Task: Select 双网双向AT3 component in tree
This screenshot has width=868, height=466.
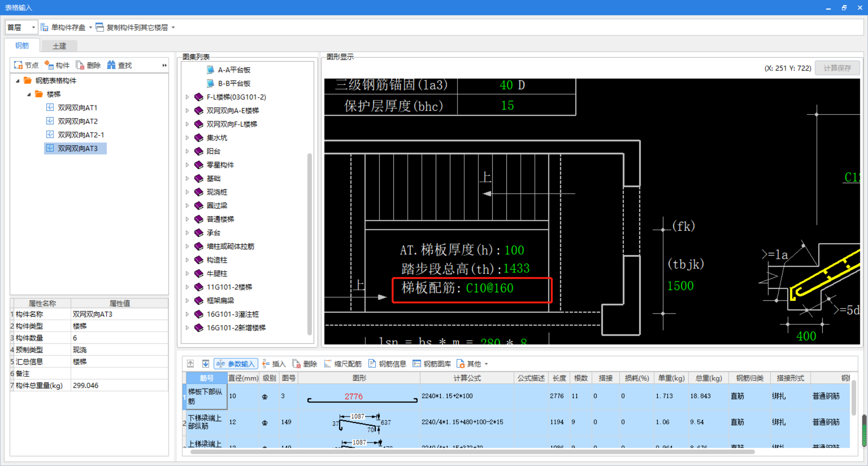Action: (x=75, y=148)
